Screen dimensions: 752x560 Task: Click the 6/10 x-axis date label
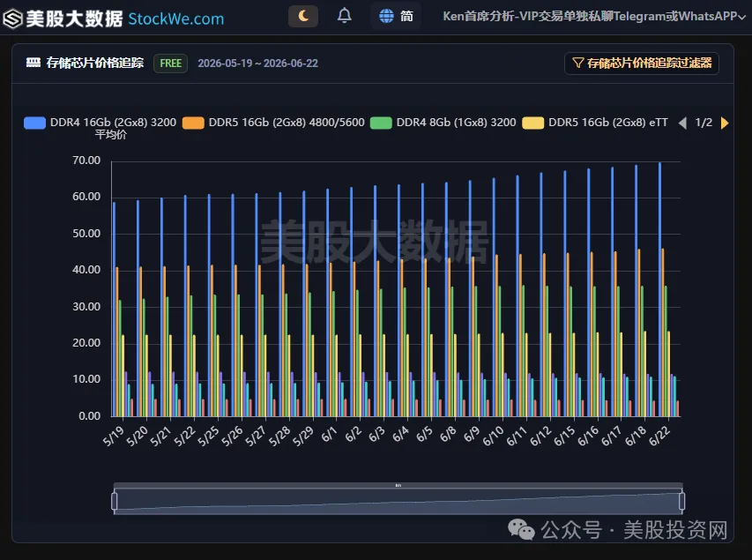click(493, 437)
